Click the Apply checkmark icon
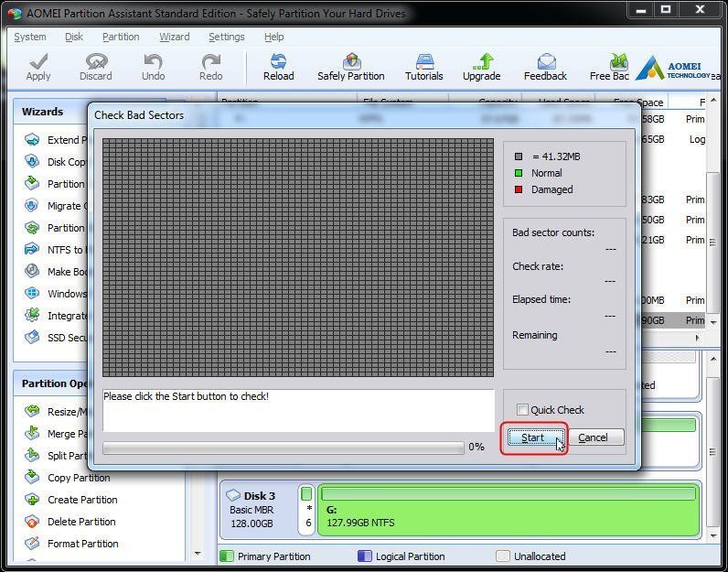Viewport: 728px width, 572px height. (38, 61)
